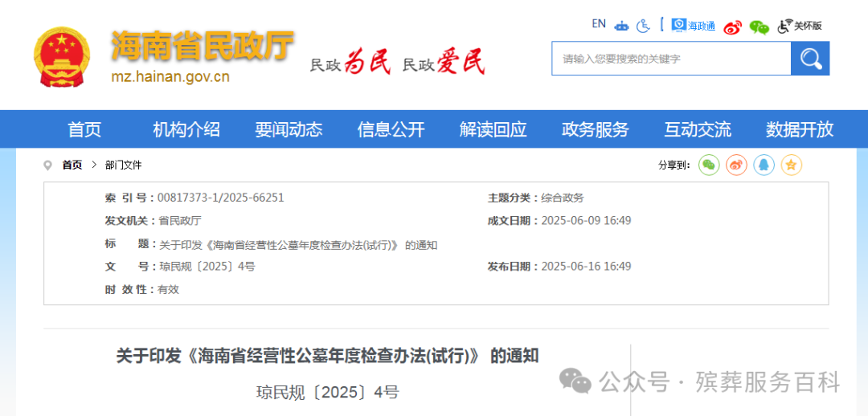Open the 机构介绍 navigation tab
This screenshot has width=868, height=416.
point(186,129)
